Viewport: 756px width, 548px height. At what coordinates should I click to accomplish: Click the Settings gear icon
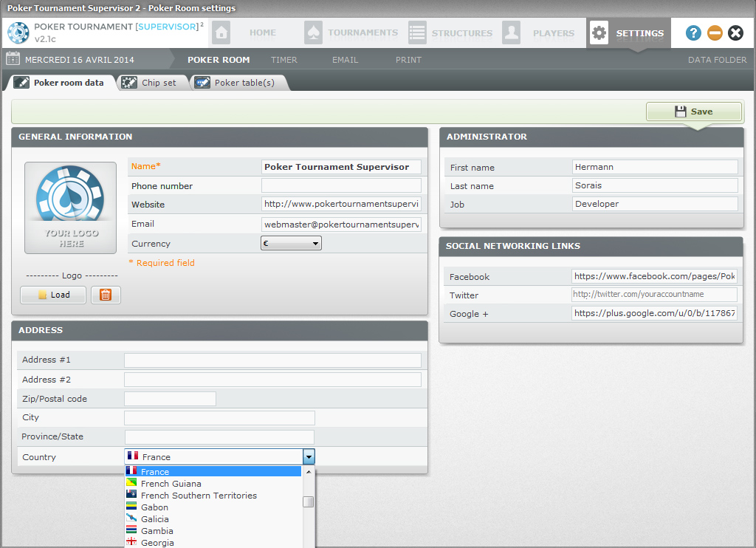coord(599,33)
